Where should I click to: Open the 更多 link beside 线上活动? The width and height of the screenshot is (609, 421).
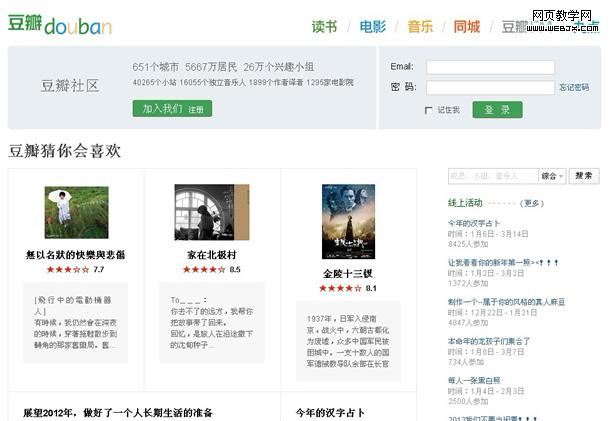pos(532,203)
